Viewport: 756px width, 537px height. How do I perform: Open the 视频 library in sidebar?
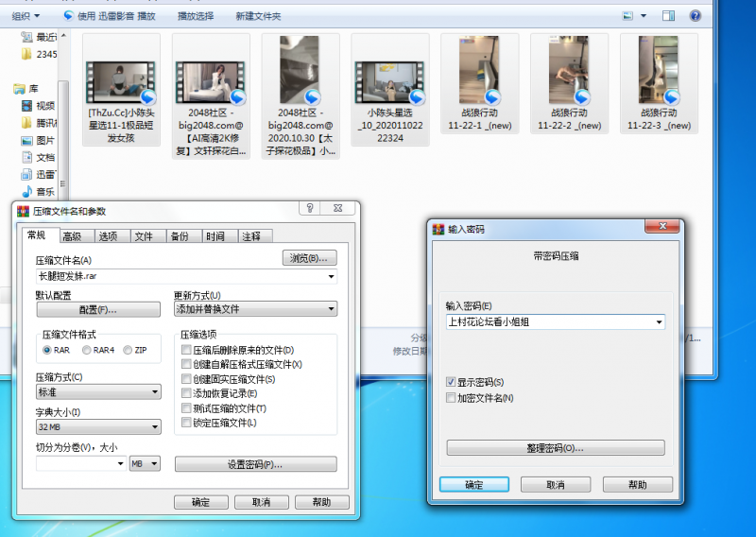click(x=39, y=106)
